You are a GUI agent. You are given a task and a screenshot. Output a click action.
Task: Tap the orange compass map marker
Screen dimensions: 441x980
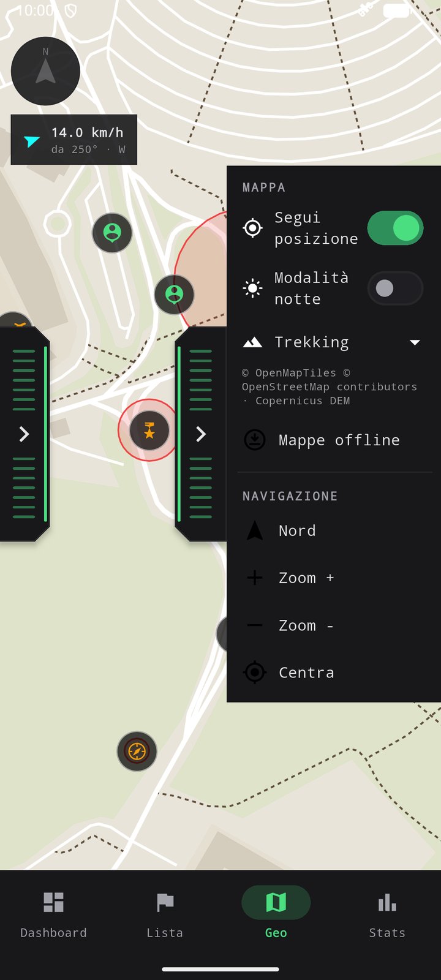[137, 751]
